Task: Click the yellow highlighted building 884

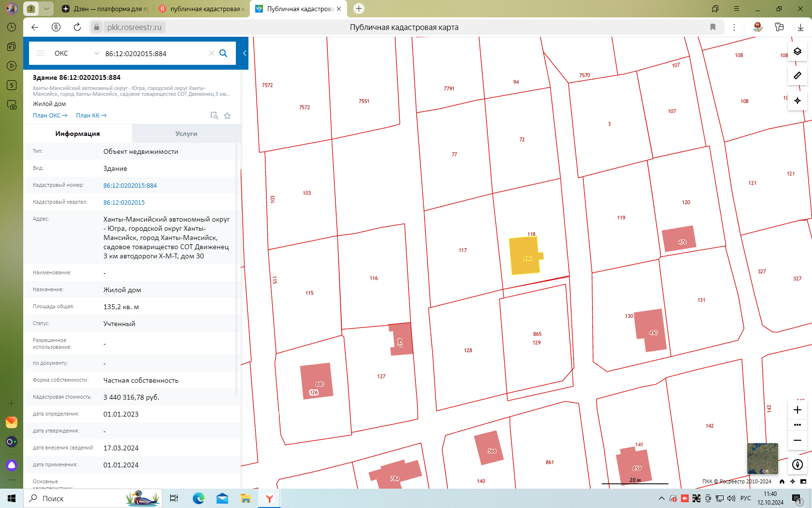Action: click(525, 256)
